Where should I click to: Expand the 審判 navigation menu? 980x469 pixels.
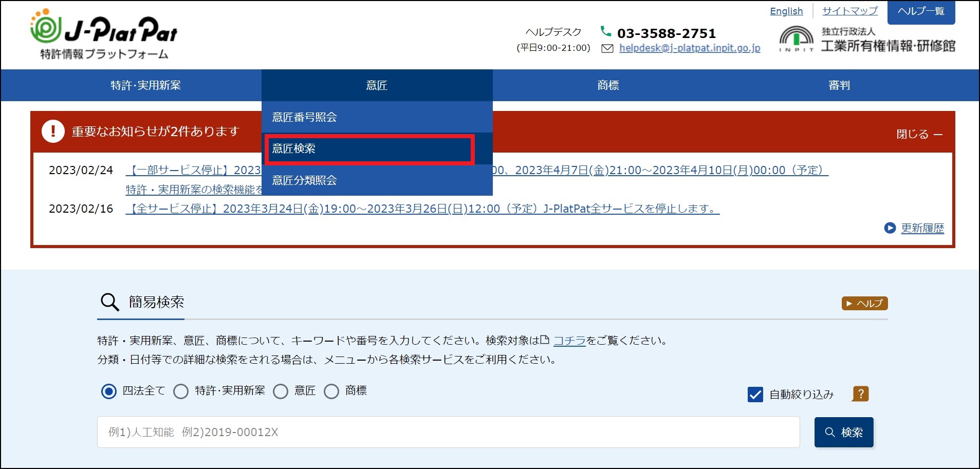pyautogui.click(x=839, y=85)
